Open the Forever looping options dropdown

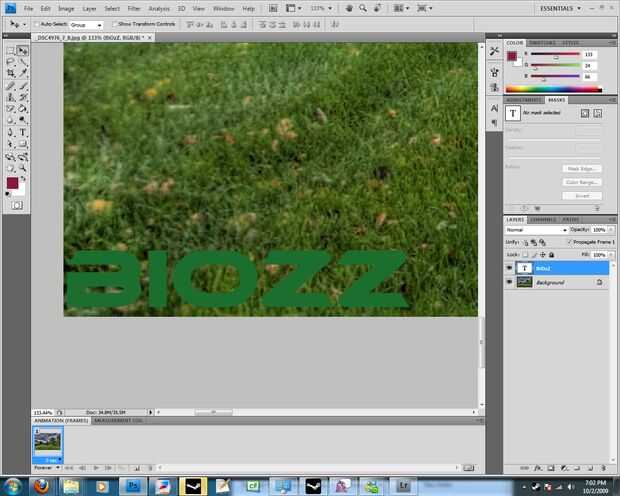(x=47, y=468)
